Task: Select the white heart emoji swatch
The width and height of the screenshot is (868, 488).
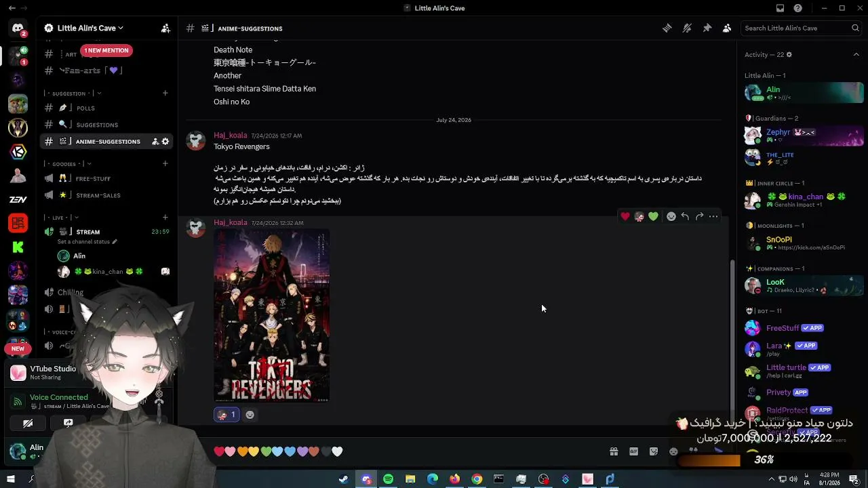Action: coord(338,451)
